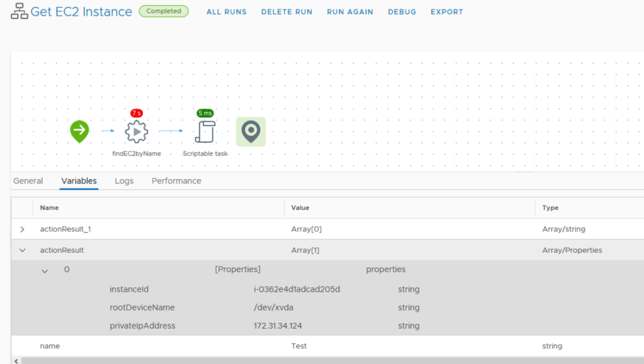
Task: Collapse the item 0 properties entry
Action: tap(45, 270)
